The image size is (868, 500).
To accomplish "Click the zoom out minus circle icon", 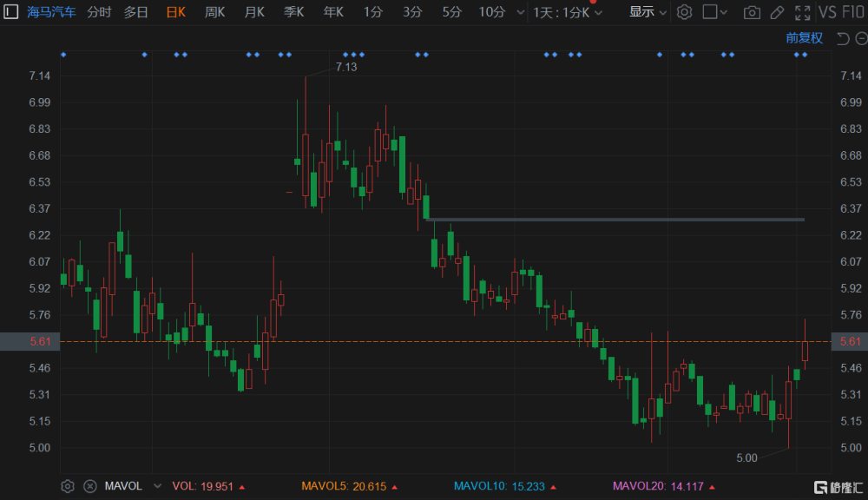I will [861, 38].
